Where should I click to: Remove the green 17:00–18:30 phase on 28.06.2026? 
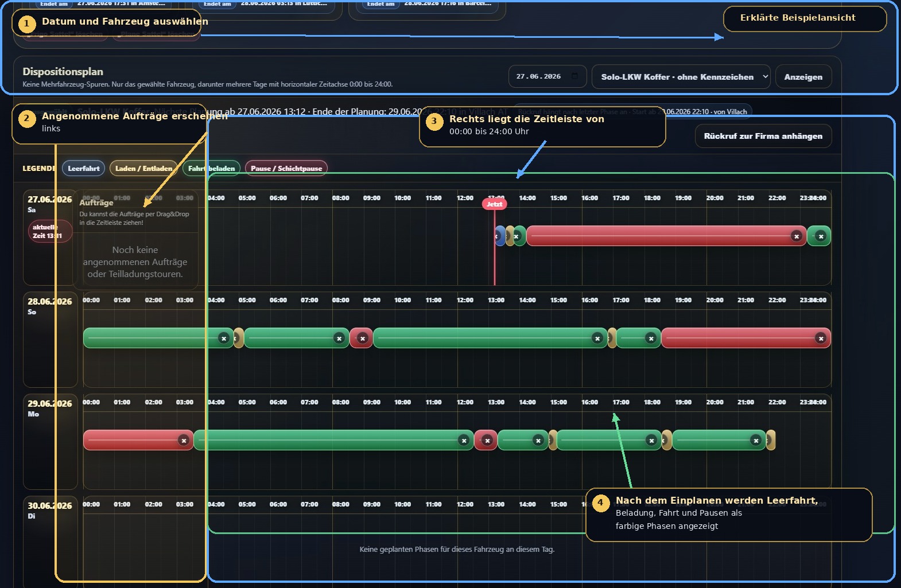[x=651, y=338]
